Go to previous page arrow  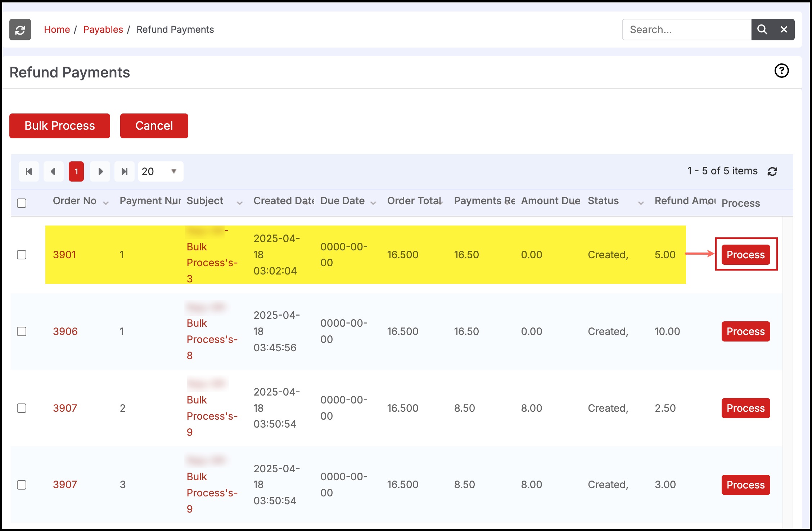(53, 171)
